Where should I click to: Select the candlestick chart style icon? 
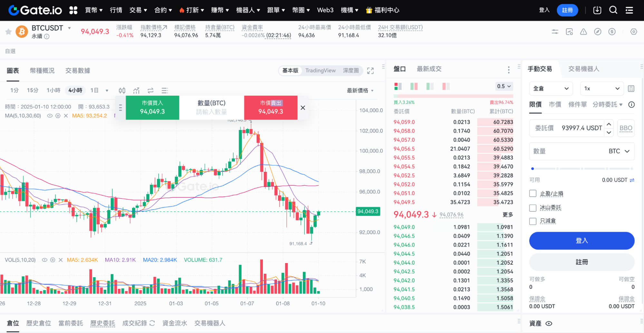tap(122, 91)
